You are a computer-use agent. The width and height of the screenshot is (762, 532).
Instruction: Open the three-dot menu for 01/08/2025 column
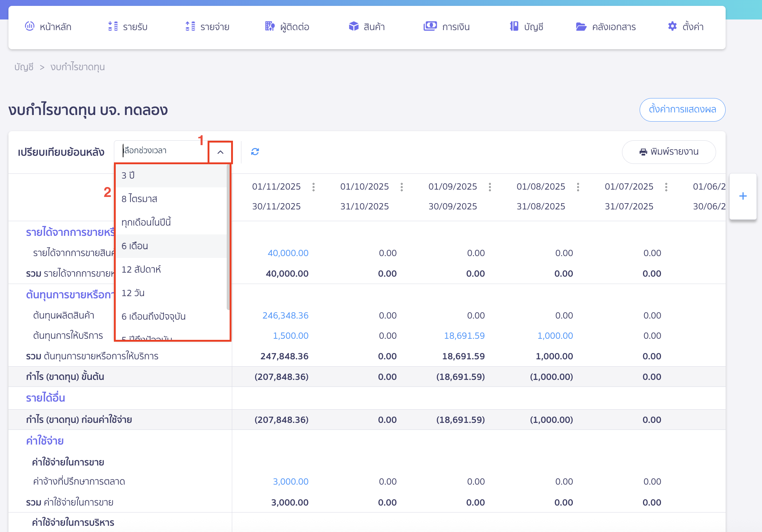(x=578, y=187)
